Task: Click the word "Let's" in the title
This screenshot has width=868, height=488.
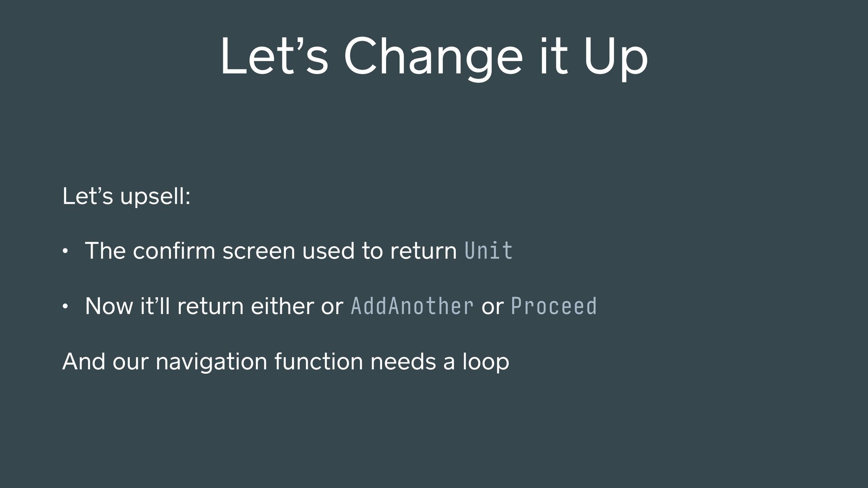Action: 274,56
